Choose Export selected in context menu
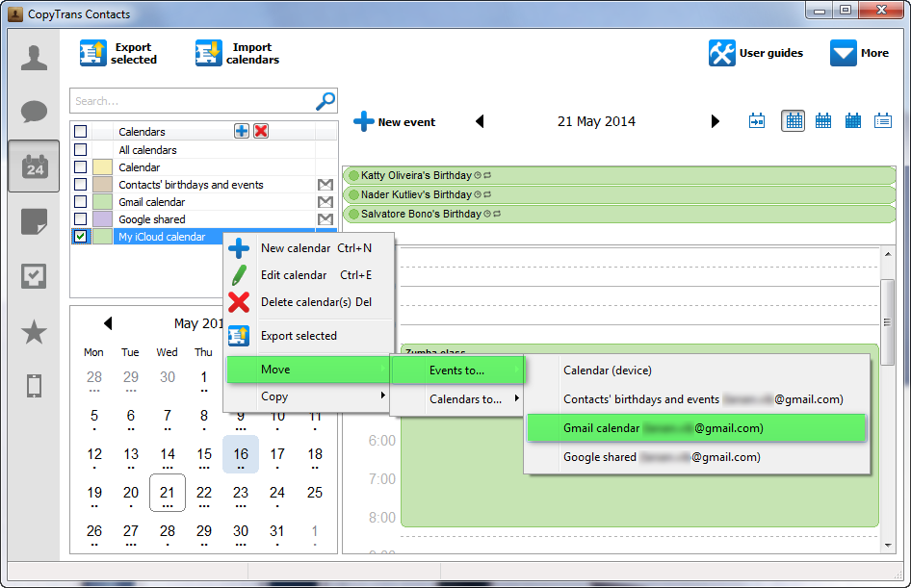The image size is (911, 588). pos(309,336)
